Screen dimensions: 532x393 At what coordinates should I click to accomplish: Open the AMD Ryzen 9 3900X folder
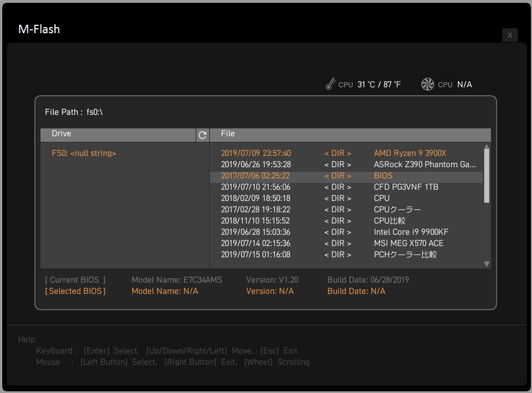tap(410, 153)
